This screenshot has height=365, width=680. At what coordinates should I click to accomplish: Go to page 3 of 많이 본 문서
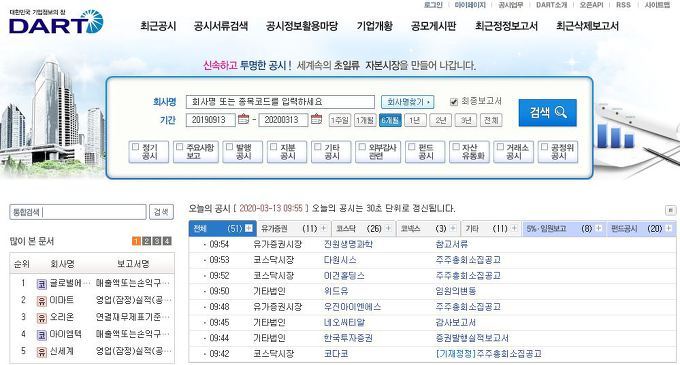pyautogui.click(x=157, y=241)
